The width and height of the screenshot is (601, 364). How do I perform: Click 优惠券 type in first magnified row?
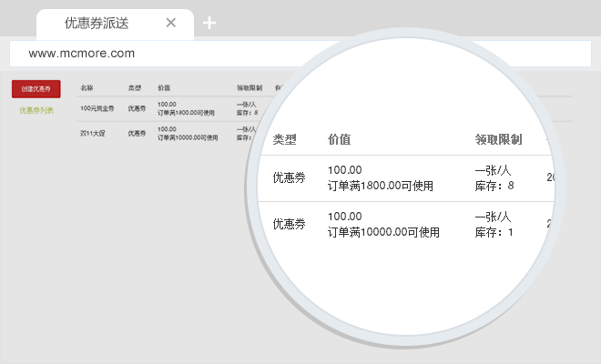pos(289,177)
